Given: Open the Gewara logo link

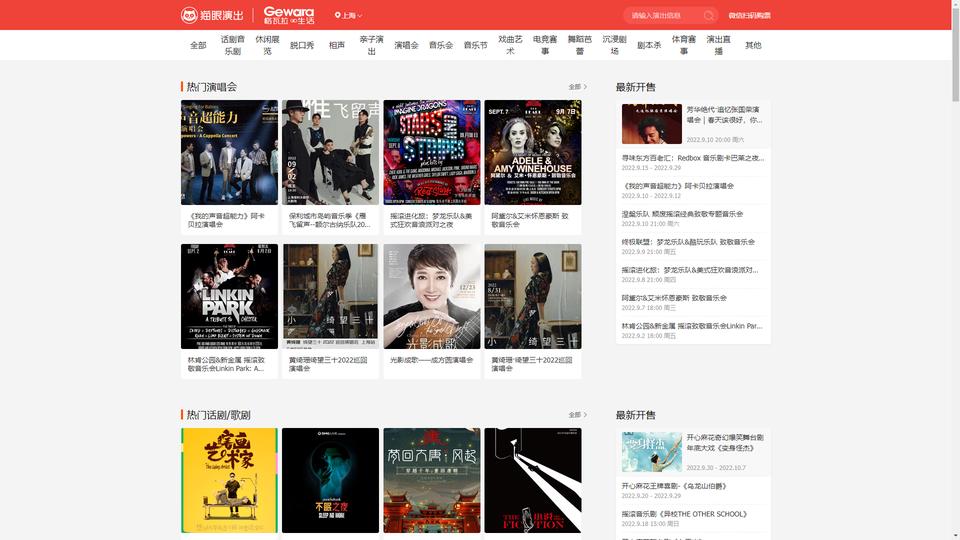Looking at the screenshot, I should click(289, 15).
